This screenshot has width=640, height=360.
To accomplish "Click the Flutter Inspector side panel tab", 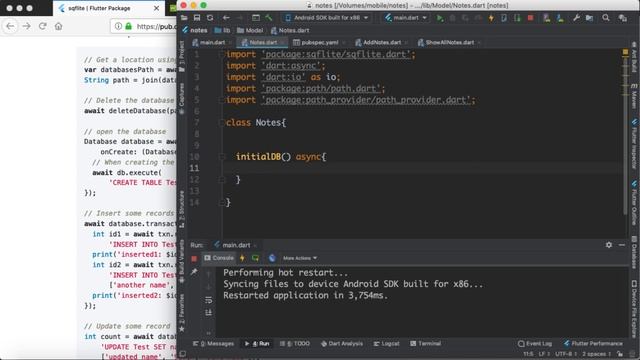I will (x=634, y=144).
